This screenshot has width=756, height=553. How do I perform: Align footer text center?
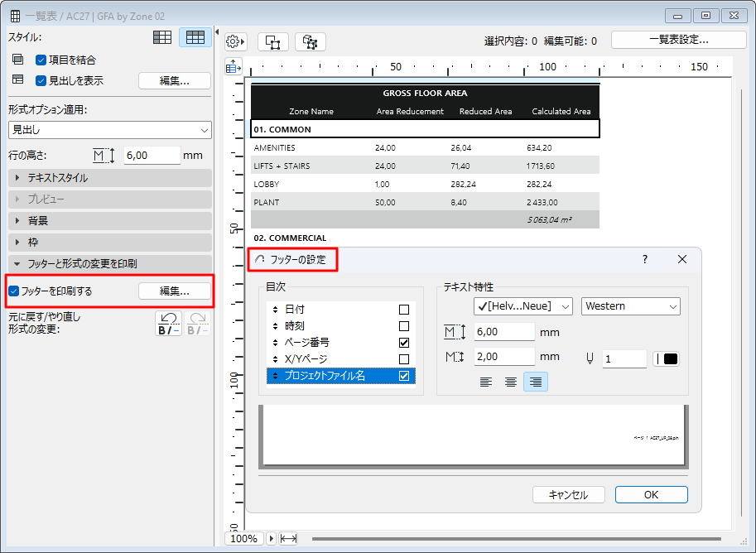tap(511, 382)
